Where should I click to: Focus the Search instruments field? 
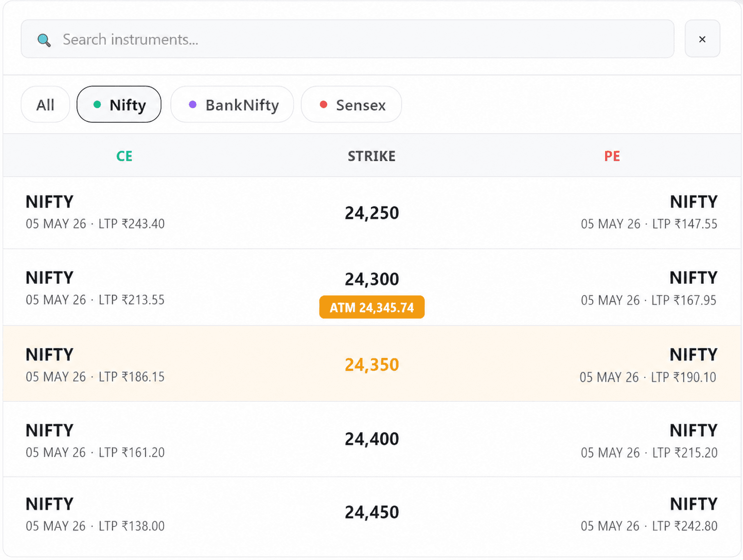(x=347, y=39)
